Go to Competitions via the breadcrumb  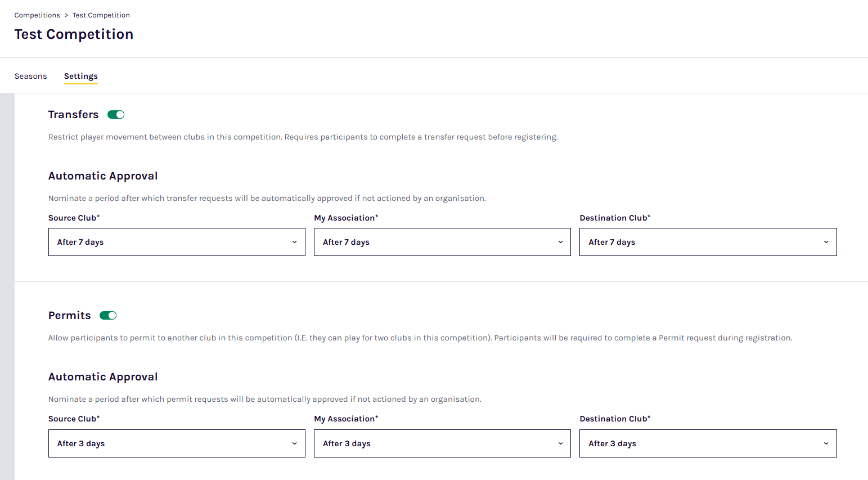pyautogui.click(x=37, y=15)
